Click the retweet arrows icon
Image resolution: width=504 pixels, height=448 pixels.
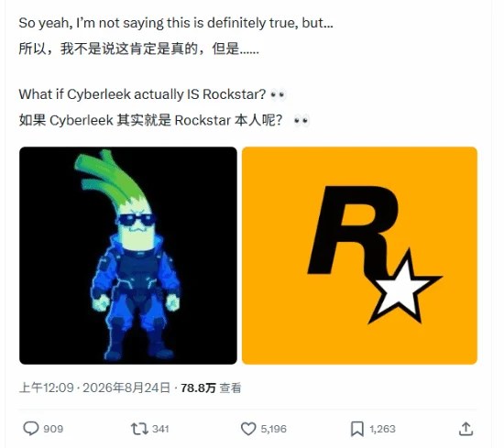[139, 429]
